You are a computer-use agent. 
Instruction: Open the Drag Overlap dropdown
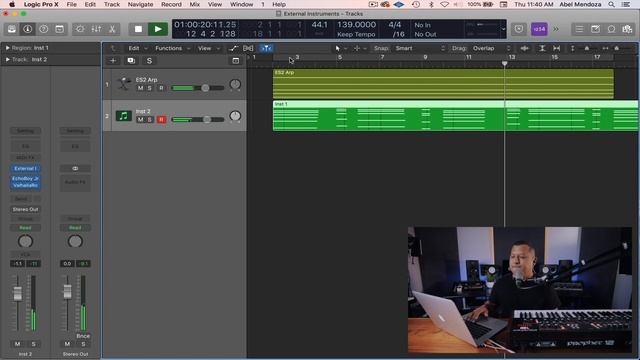[491, 48]
